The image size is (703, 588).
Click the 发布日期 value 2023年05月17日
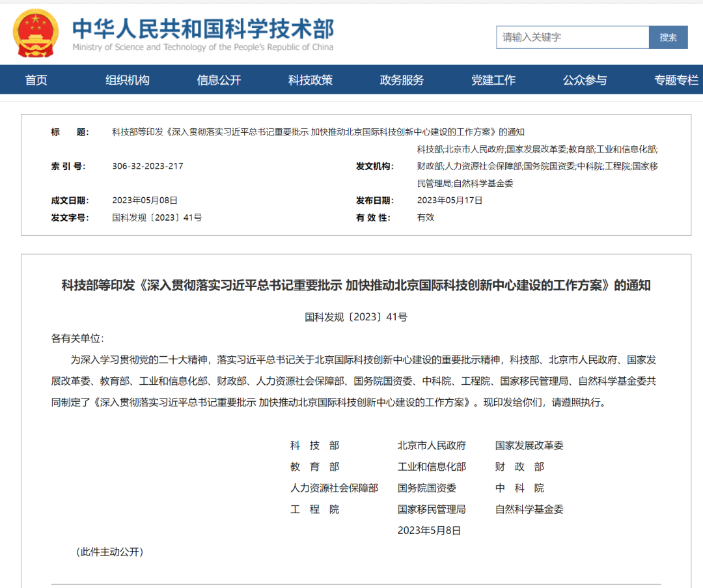(x=450, y=200)
